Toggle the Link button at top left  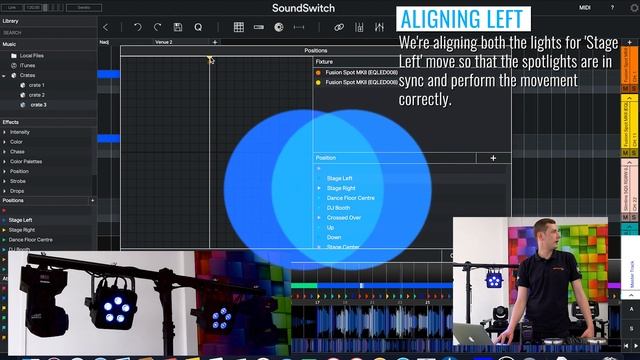12,7
